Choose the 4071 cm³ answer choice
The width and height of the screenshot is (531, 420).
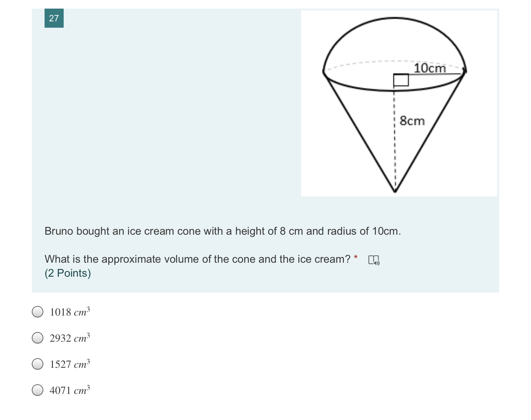coord(38,390)
